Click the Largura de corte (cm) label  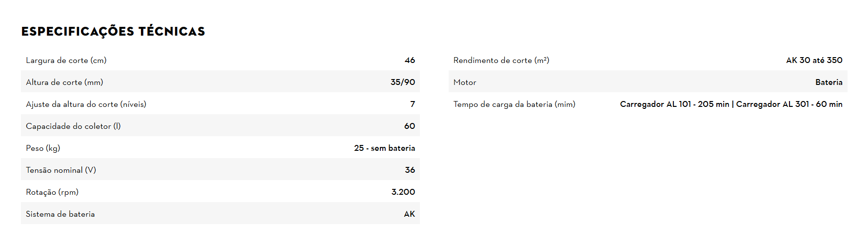click(x=66, y=61)
